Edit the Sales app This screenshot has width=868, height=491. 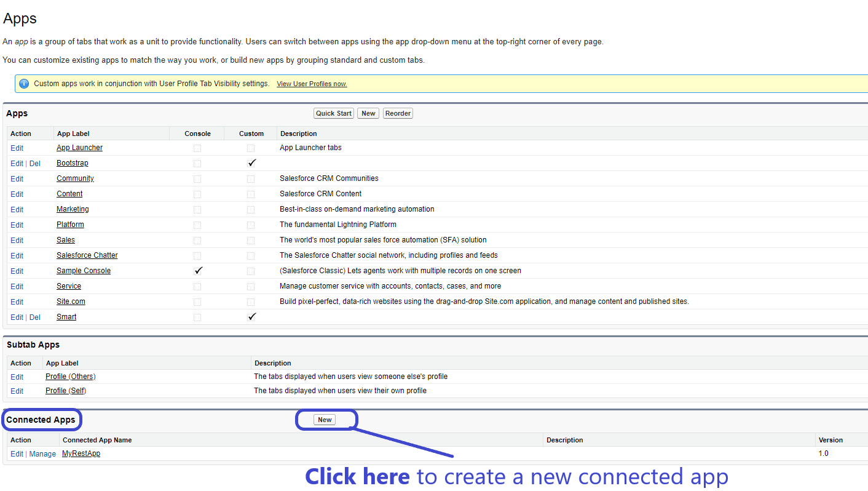coord(17,240)
